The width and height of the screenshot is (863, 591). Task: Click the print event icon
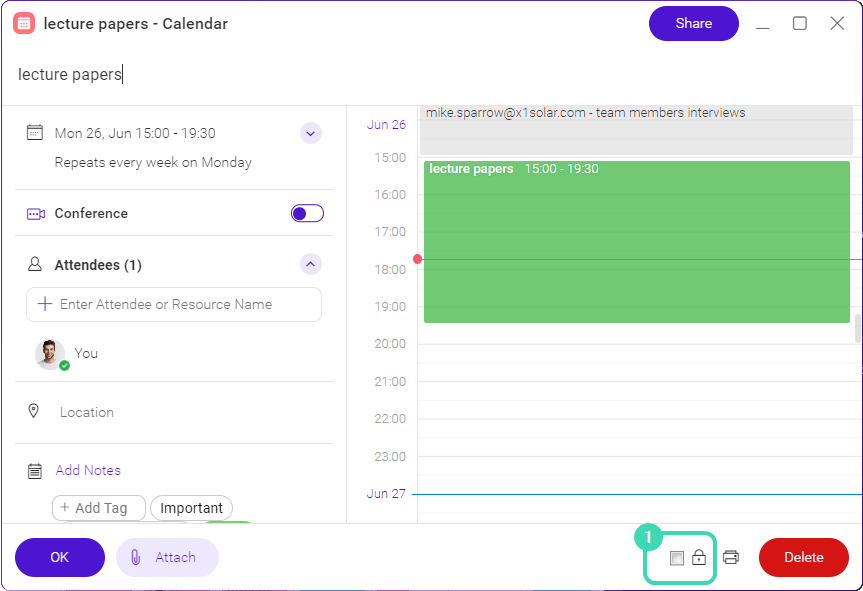click(x=730, y=557)
